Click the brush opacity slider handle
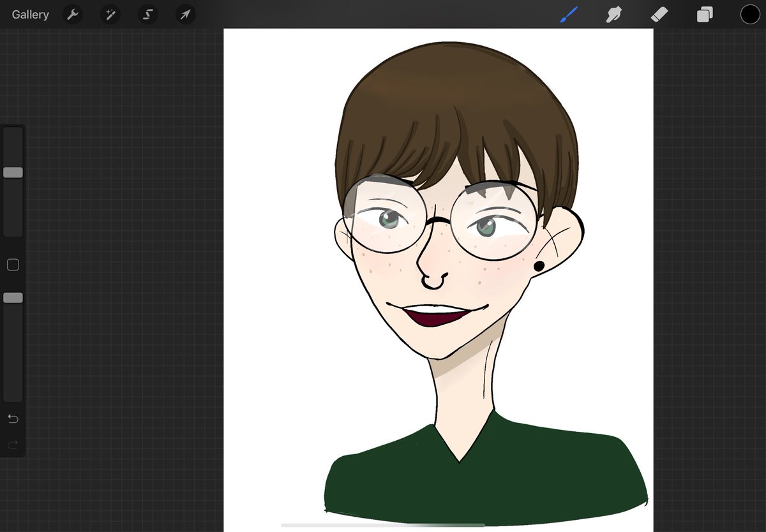 point(13,298)
